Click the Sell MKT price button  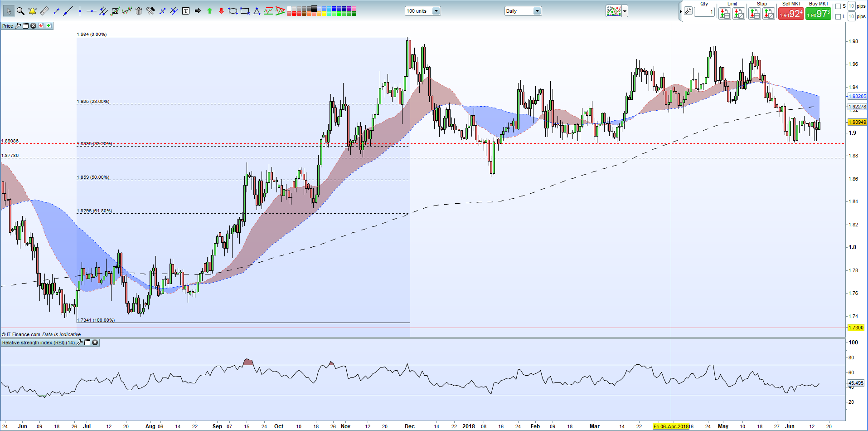791,14
